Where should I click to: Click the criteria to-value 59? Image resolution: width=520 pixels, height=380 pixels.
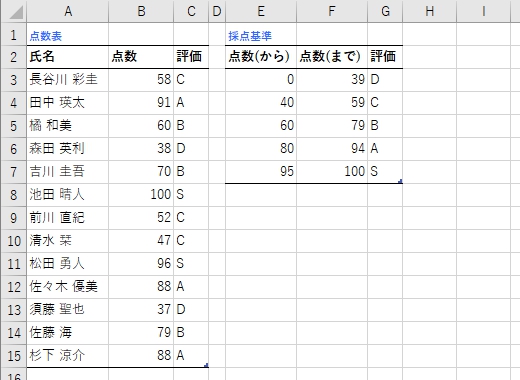[332, 103]
